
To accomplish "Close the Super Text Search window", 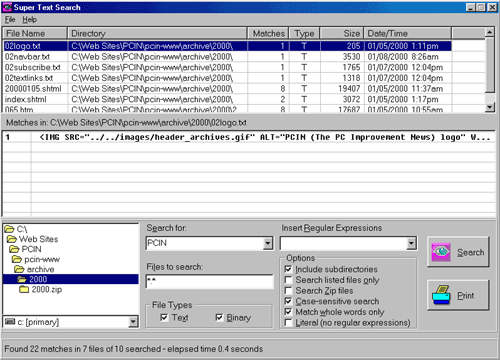I will pos(492,7).
